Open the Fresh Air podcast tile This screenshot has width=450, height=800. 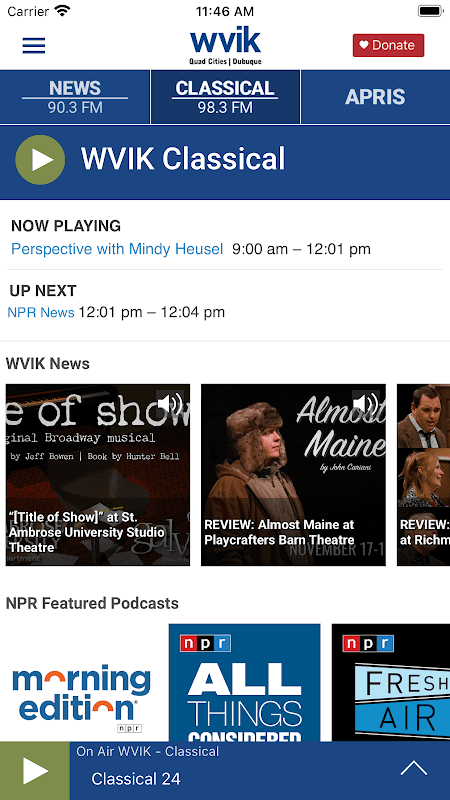[391, 683]
